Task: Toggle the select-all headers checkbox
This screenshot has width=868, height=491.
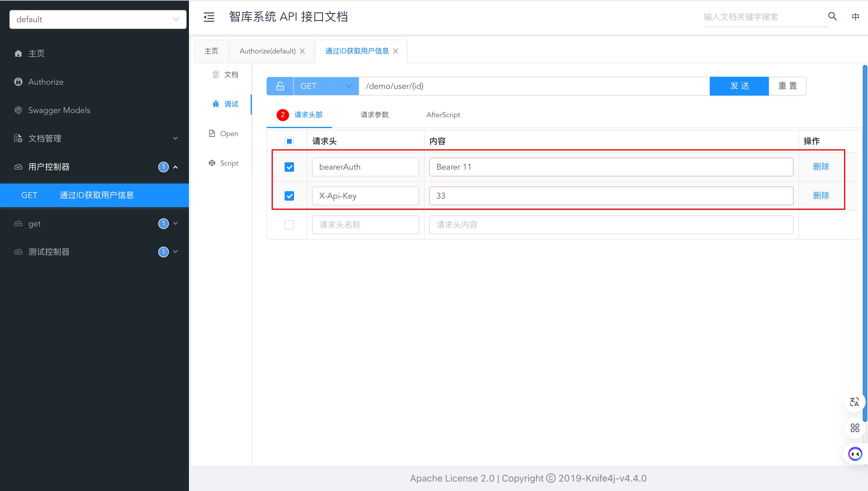Action: tap(289, 141)
